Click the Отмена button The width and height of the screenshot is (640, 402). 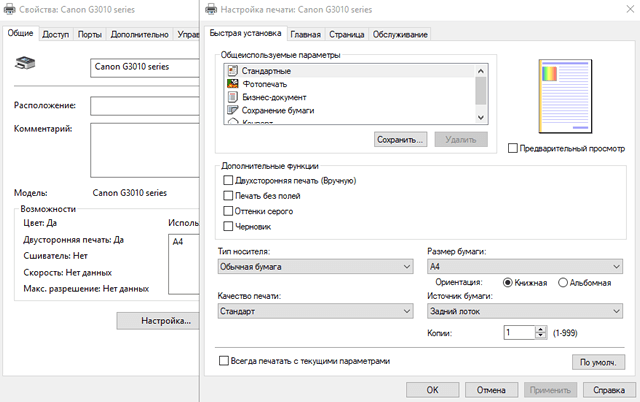[491, 390]
